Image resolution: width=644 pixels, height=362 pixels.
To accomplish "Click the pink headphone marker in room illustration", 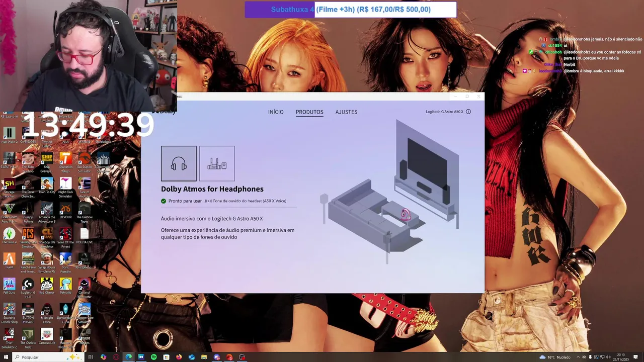I will 406,215.
